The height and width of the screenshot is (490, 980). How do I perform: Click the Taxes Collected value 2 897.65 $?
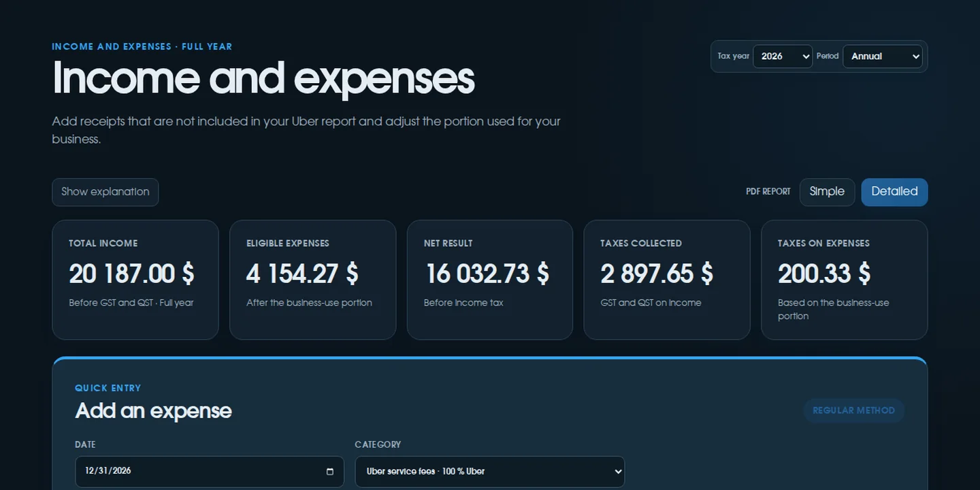(x=657, y=274)
